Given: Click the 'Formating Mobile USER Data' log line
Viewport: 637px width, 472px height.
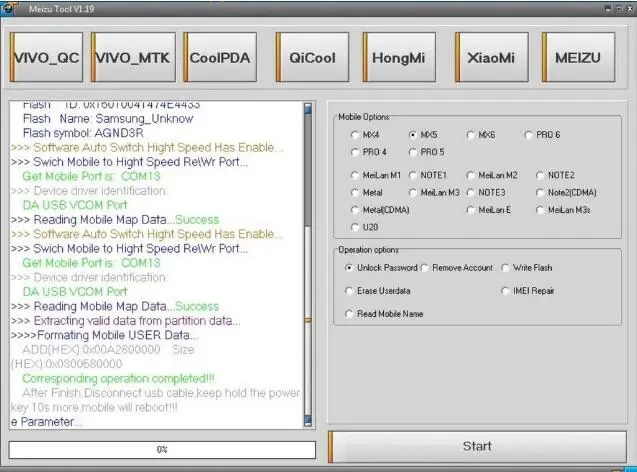Looking at the screenshot, I should (x=104, y=335).
